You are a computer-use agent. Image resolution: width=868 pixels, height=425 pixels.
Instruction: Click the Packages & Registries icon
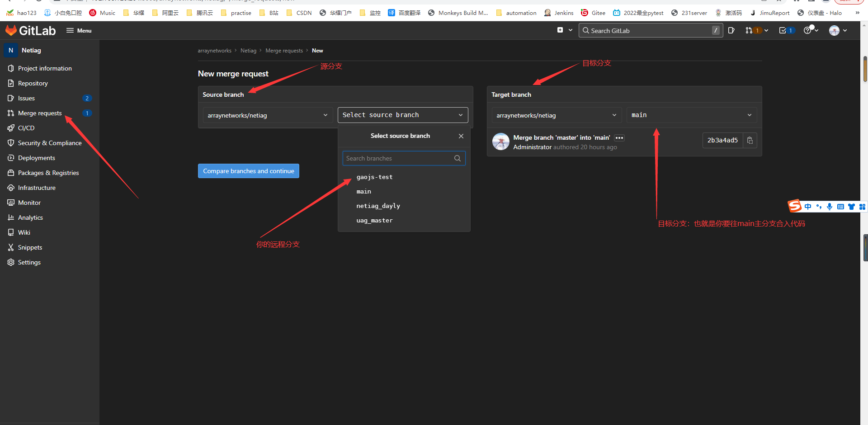pos(11,173)
